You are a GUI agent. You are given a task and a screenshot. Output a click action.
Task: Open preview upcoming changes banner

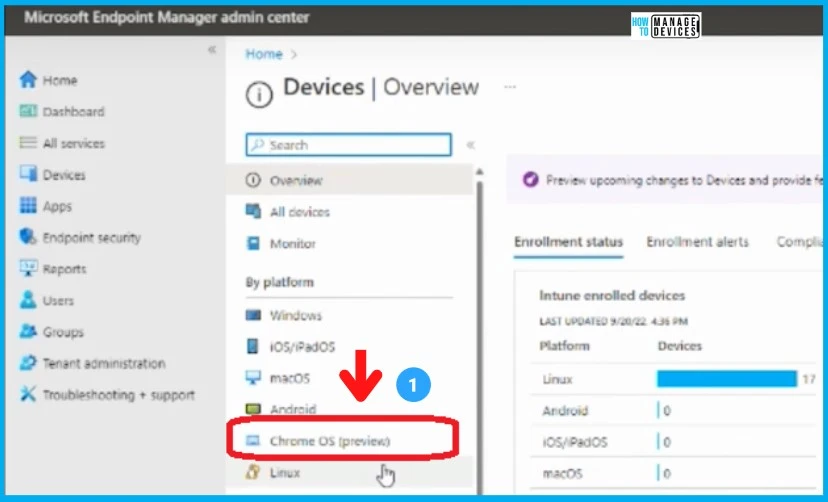click(x=664, y=180)
